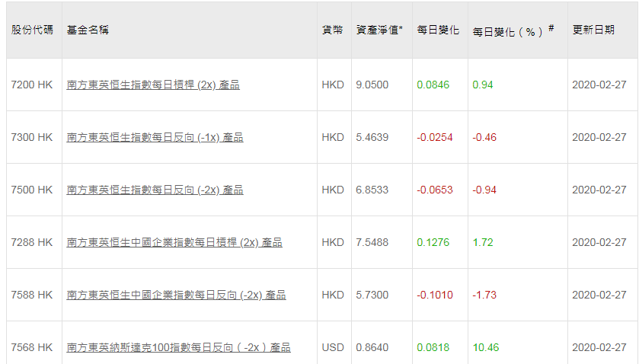
Task: Click update date in 7568 HK row
Action: [599, 348]
